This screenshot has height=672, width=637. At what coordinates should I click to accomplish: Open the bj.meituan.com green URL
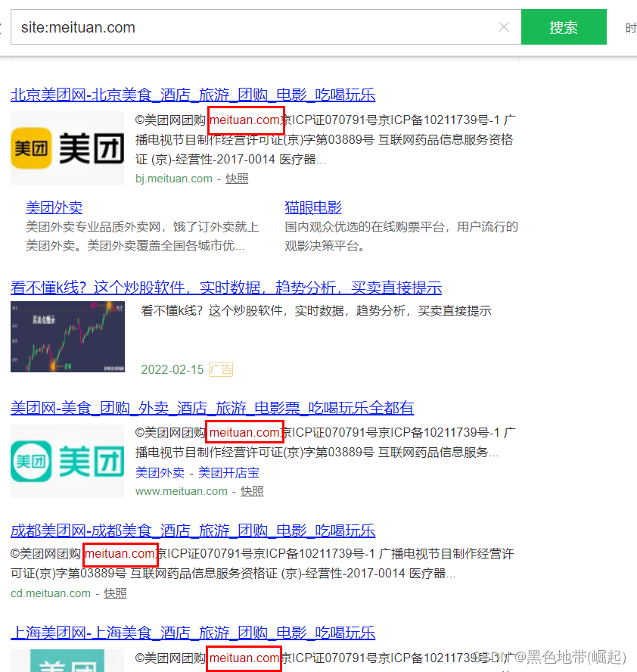[174, 179]
